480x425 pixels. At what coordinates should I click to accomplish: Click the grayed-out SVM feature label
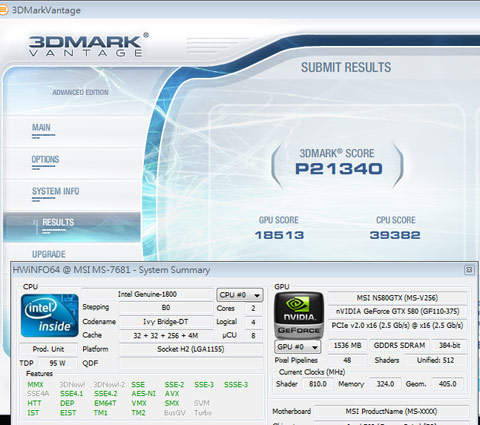(202, 403)
